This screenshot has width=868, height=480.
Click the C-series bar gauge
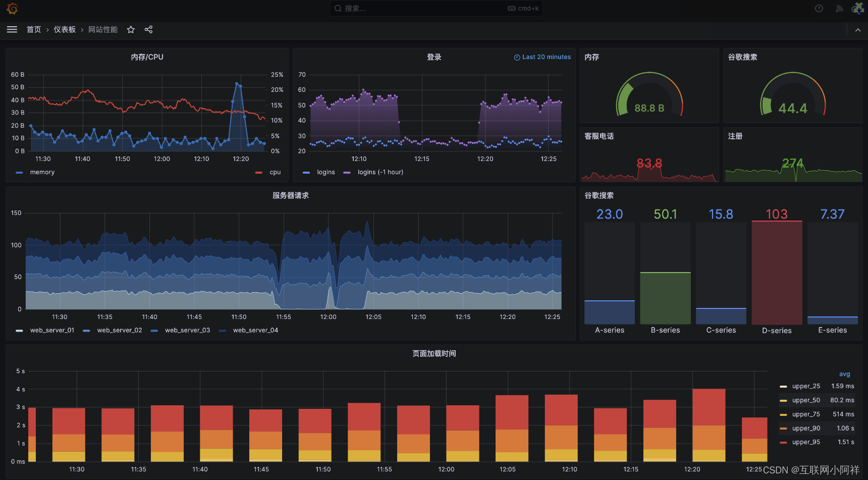click(721, 273)
